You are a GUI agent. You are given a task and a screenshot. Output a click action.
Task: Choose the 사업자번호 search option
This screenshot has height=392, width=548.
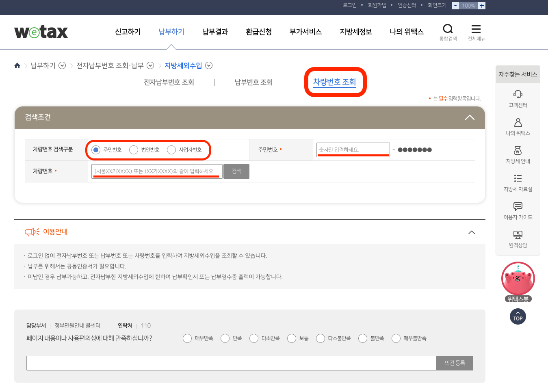point(171,149)
